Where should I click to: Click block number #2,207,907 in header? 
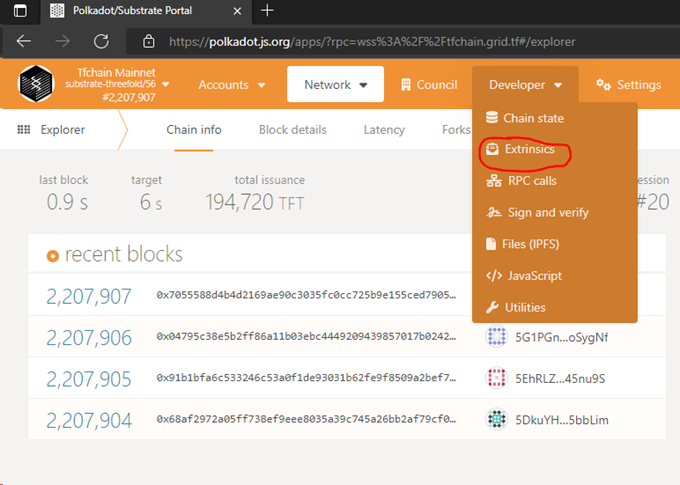click(x=129, y=97)
